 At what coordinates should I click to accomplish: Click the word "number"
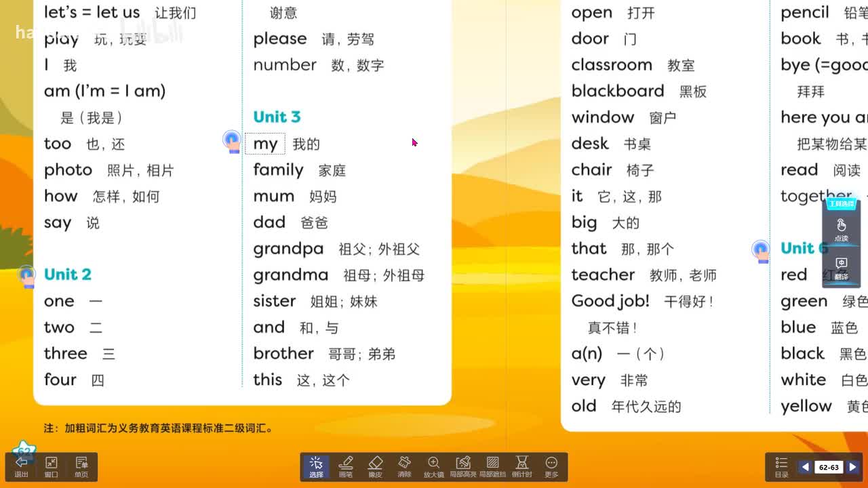tap(285, 64)
